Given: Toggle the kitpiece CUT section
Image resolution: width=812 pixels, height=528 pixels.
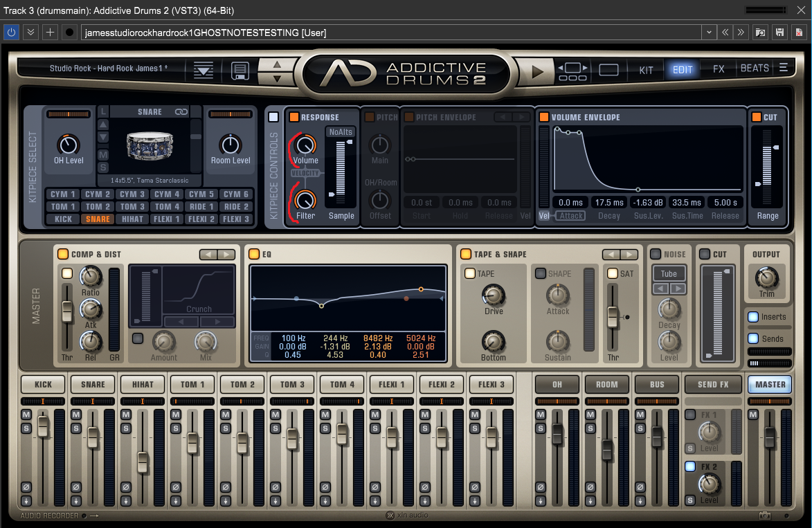Looking at the screenshot, I should point(756,117).
